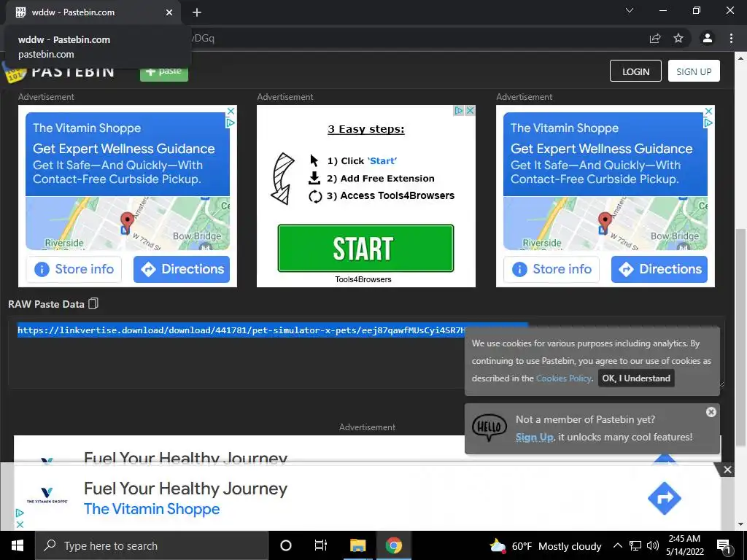Open the clock showing 2:45 AM
Screen dimensions: 747x560
coord(684,545)
